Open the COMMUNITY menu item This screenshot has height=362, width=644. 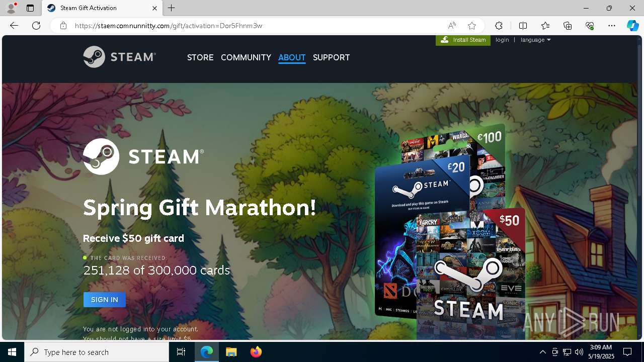click(x=246, y=57)
